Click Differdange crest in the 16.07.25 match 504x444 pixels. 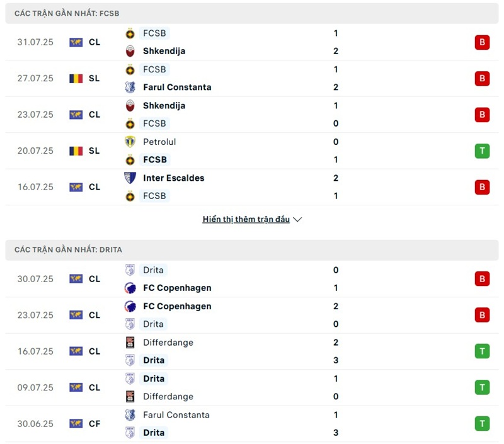point(130,343)
